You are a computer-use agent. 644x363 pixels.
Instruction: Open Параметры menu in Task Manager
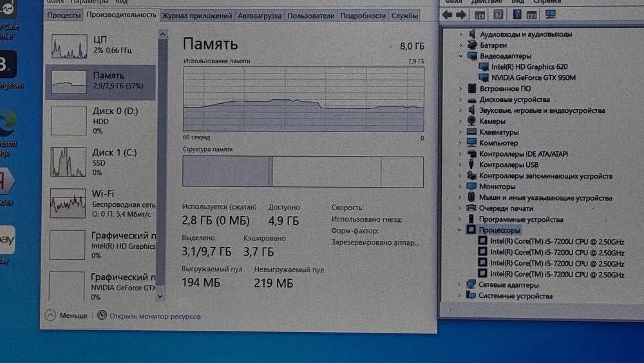[89, 2]
